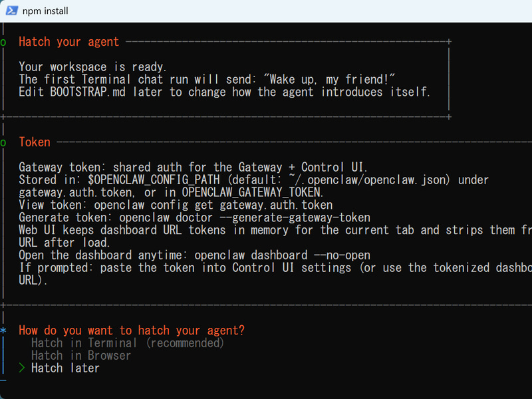Click the How do you want to hatch question
Viewport: 532px width, 399px height.
point(132,331)
